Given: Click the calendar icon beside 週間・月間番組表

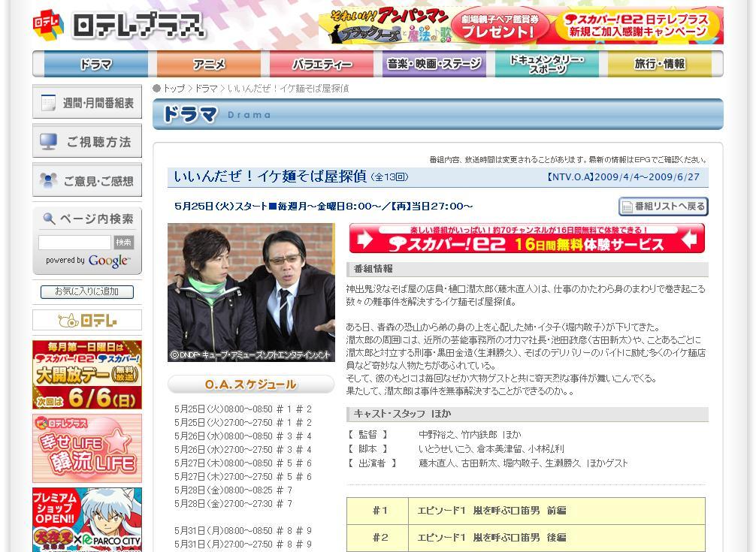Looking at the screenshot, I should point(48,103).
